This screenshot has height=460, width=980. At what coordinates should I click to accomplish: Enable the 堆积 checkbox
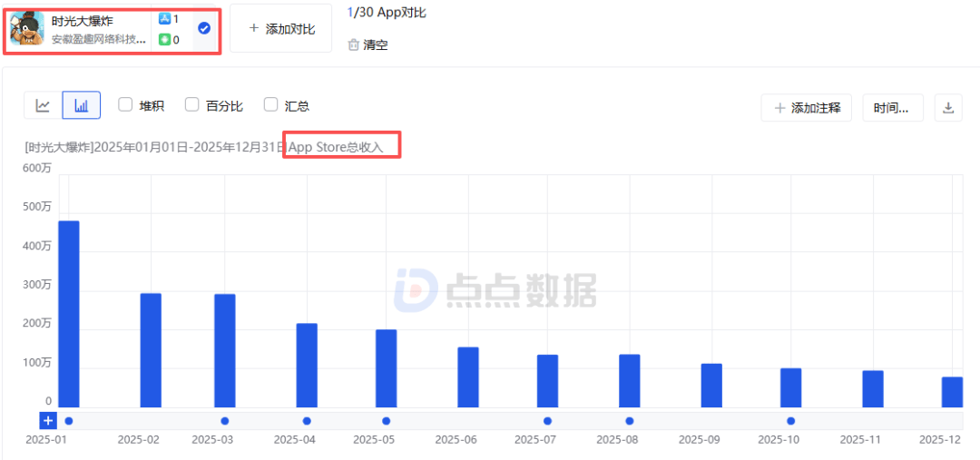click(126, 105)
